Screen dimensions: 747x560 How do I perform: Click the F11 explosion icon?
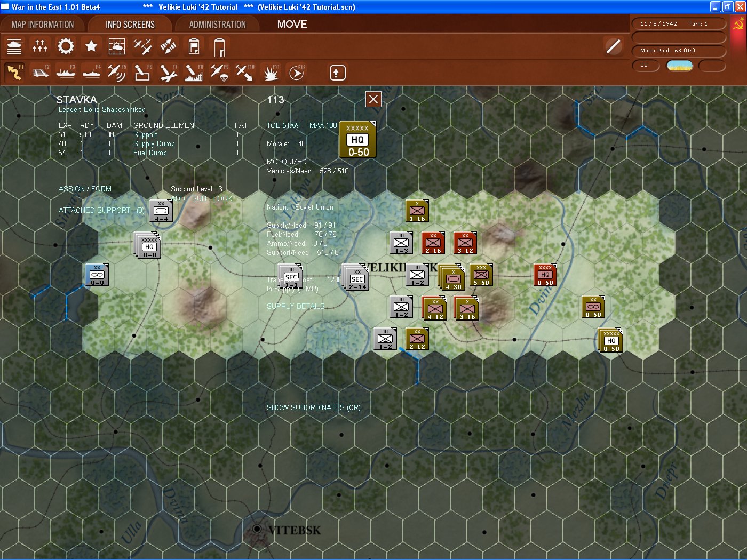pos(271,73)
